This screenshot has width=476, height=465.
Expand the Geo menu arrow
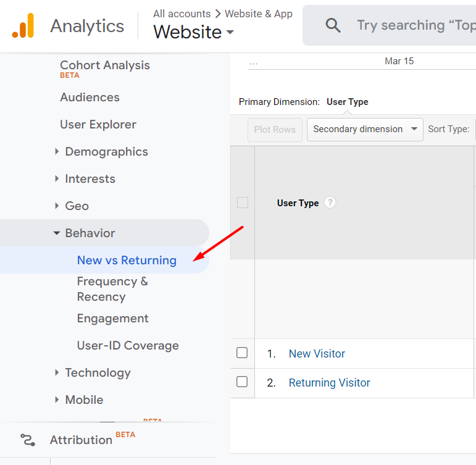[57, 206]
